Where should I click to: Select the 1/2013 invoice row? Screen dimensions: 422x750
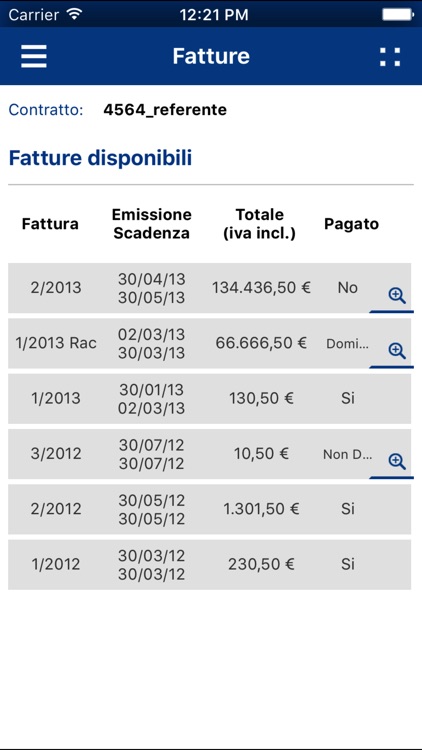tap(209, 398)
